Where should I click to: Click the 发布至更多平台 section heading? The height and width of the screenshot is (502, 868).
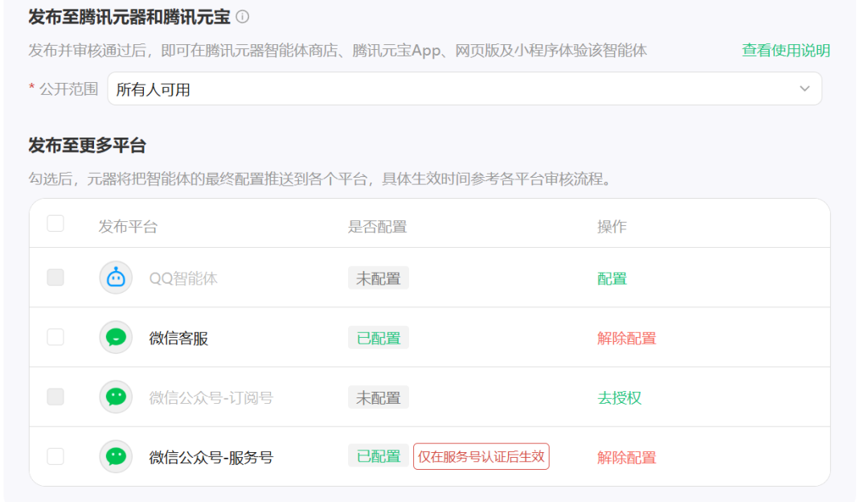(x=88, y=146)
